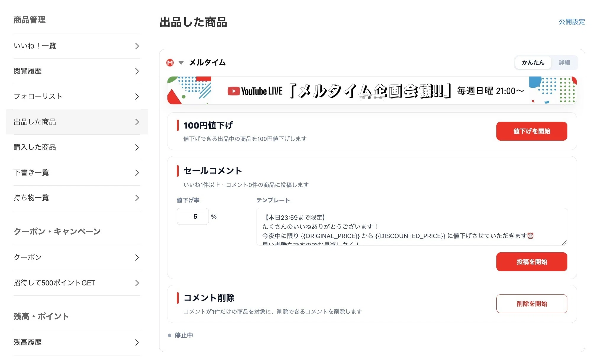Click into the テンプレート text area
This screenshot has width=594, height=364.
coord(411,227)
